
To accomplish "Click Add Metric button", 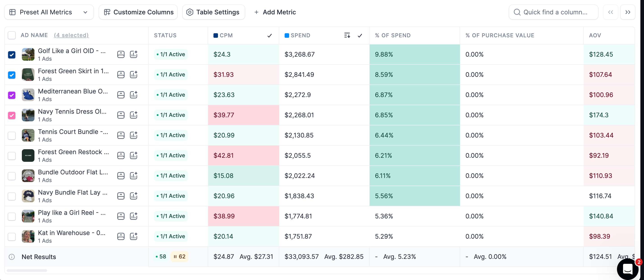I will point(275,12).
